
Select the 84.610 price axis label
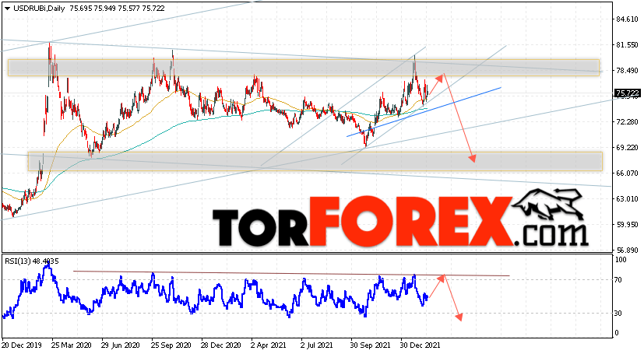(627, 19)
